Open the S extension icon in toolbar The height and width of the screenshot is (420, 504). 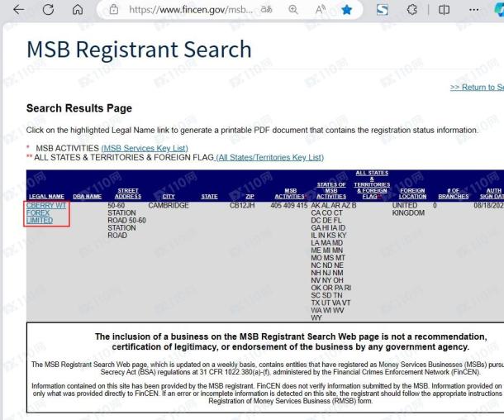(383, 10)
